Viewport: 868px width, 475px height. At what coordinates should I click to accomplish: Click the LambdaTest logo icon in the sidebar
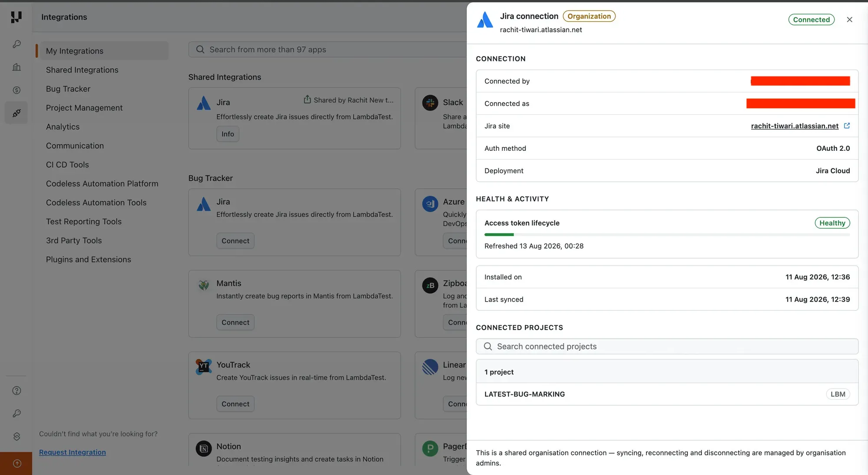coord(16,17)
